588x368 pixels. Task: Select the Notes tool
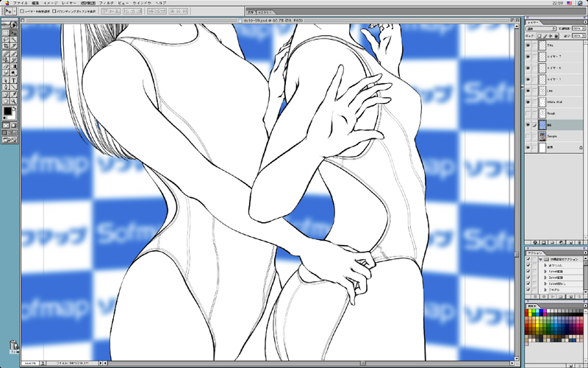6,94
